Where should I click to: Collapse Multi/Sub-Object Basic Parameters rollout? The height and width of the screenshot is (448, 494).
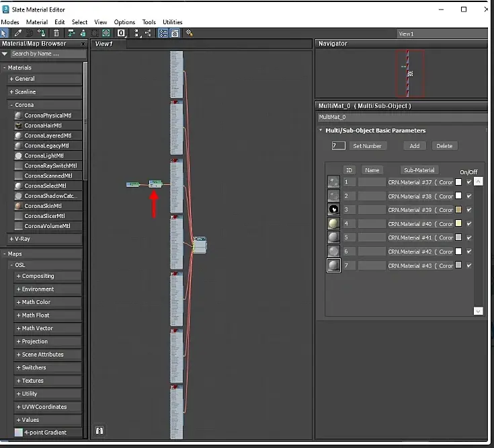point(321,130)
